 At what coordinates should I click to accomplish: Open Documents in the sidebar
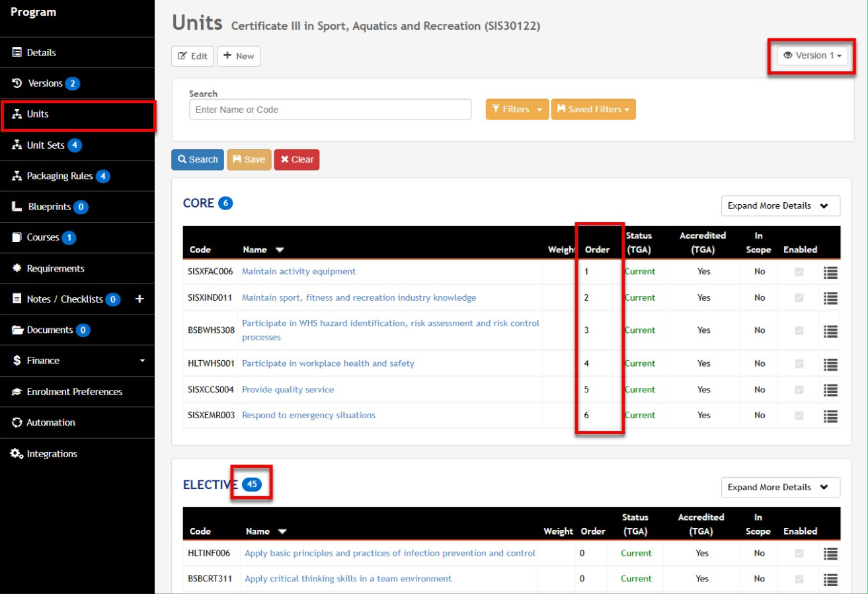point(77,330)
